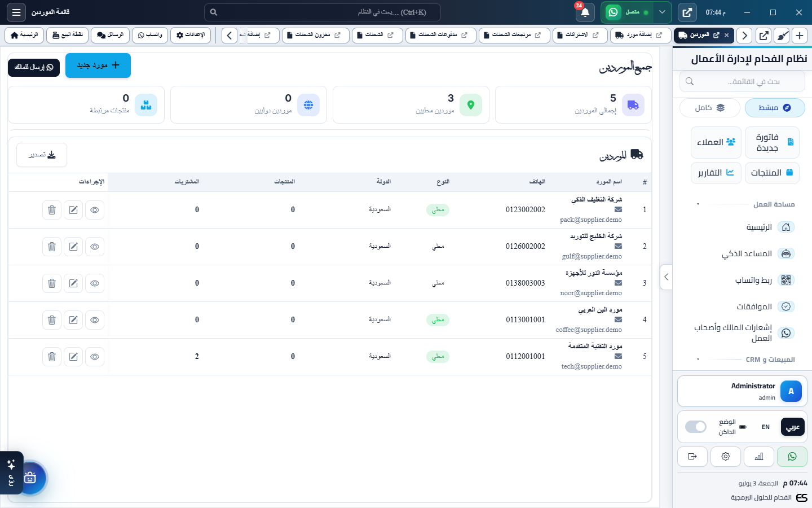The height and width of the screenshot is (508, 812).
Task: Open the الشحنات tab
Action: pos(377,35)
